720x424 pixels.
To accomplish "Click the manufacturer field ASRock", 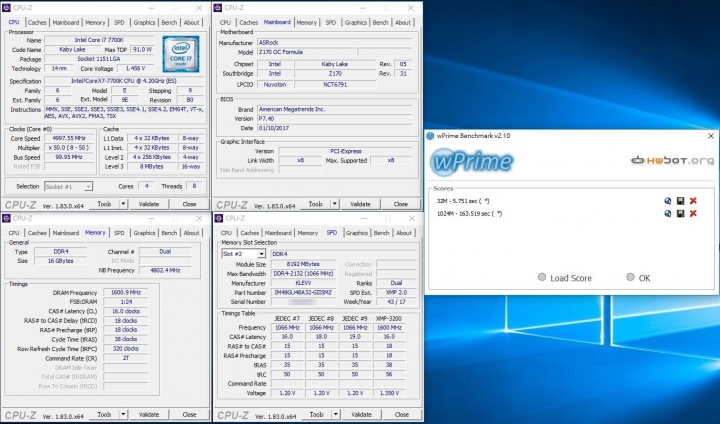I will [x=334, y=43].
